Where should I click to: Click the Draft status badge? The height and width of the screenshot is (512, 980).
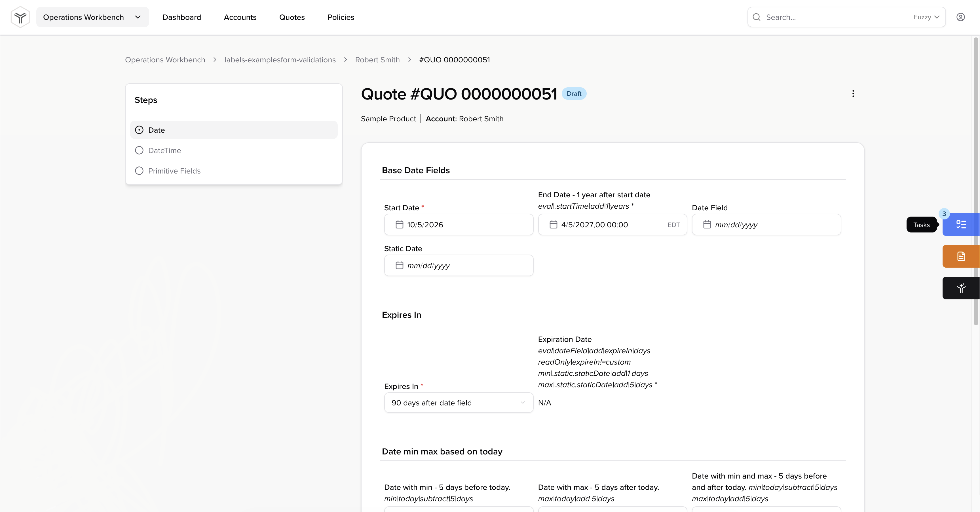coord(574,94)
